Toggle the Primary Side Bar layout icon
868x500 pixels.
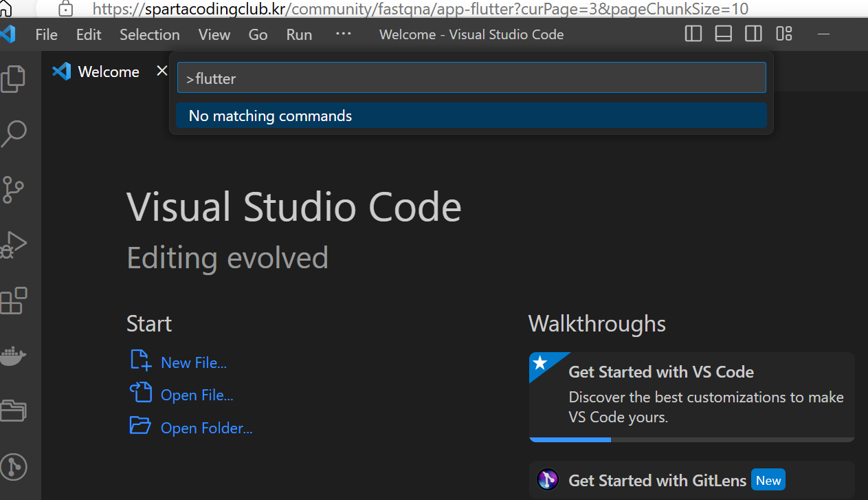[x=693, y=34]
